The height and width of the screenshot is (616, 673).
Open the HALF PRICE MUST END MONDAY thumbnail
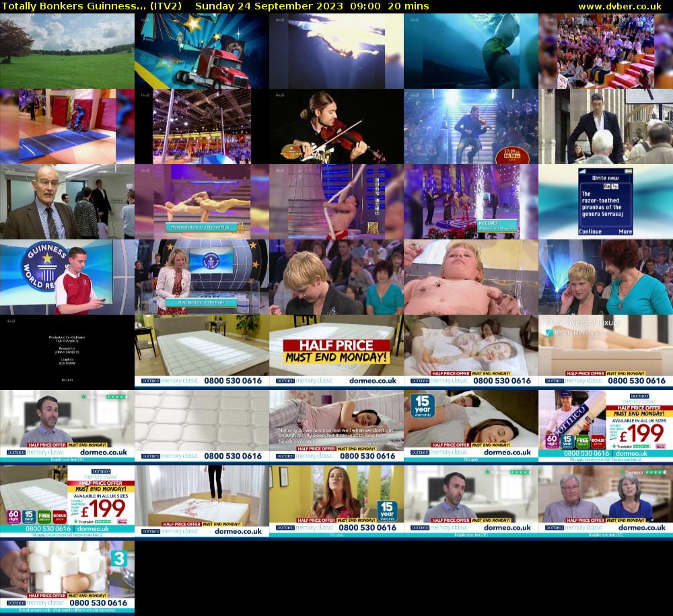point(336,352)
